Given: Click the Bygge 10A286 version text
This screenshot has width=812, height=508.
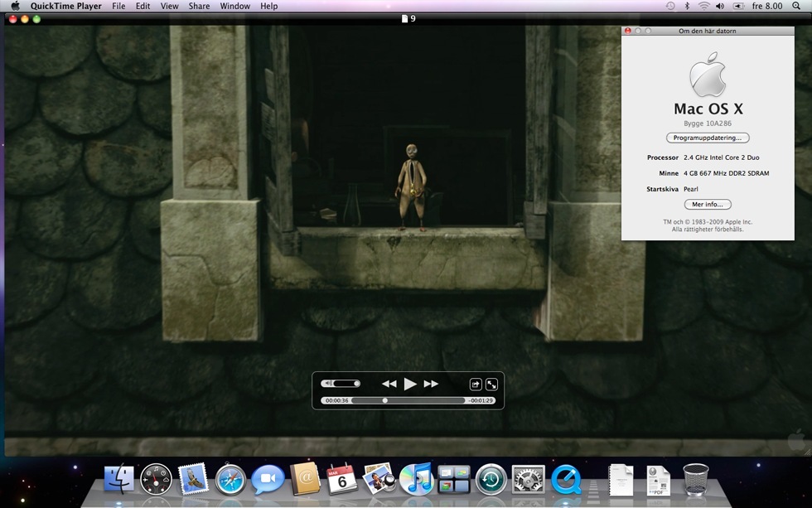Looking at the screenshot, I should point(708,123).
